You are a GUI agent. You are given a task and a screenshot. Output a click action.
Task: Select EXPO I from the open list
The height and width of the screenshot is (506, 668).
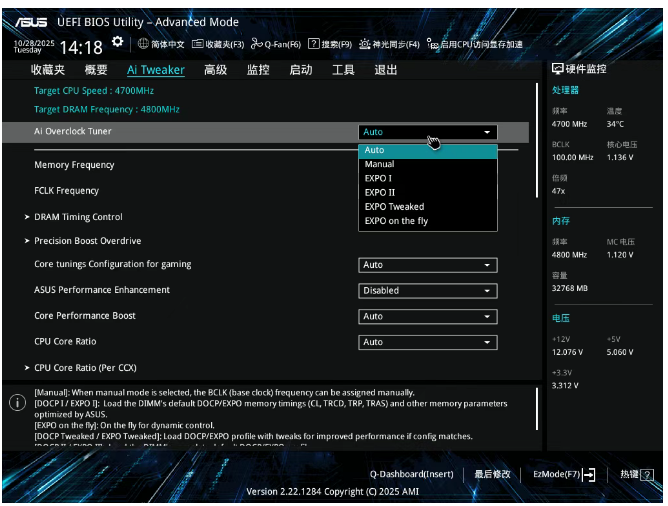click(379, 178)
